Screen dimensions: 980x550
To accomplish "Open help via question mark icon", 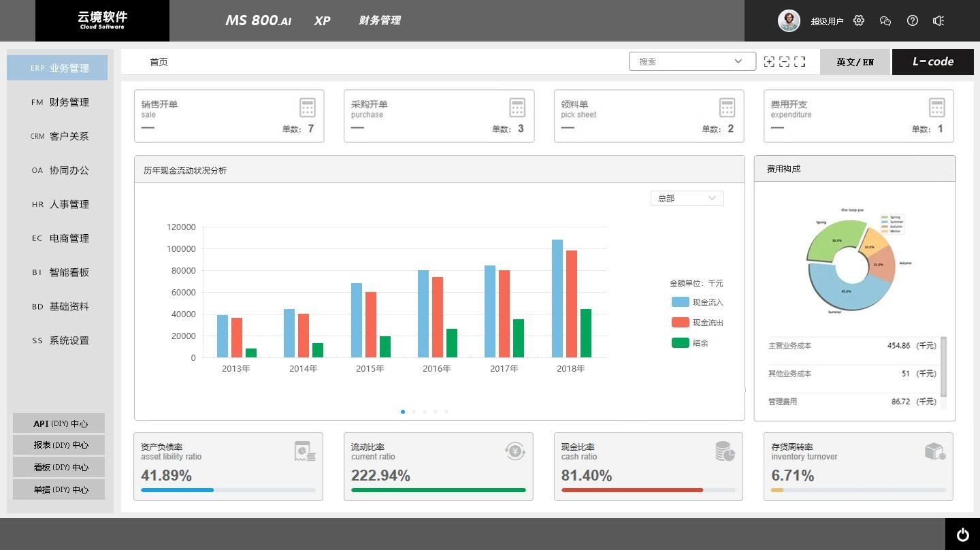I will point(913,20).
